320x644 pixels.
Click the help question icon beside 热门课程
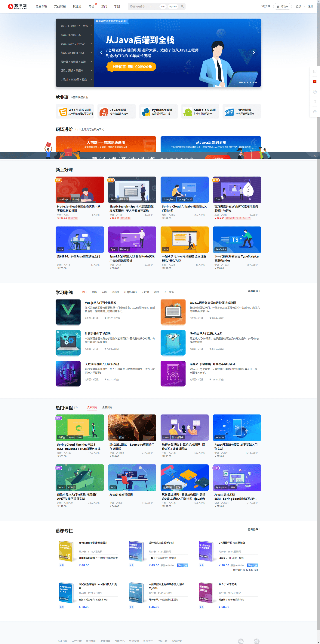pyautogui.click(x=76, y=408)
